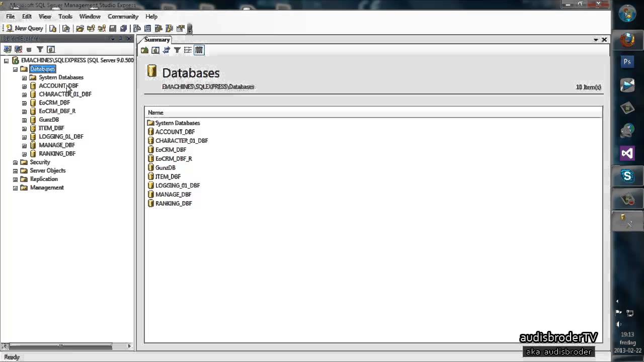
Task: Click the Object Explorer toolbar icon
Action: click(158, 29)
